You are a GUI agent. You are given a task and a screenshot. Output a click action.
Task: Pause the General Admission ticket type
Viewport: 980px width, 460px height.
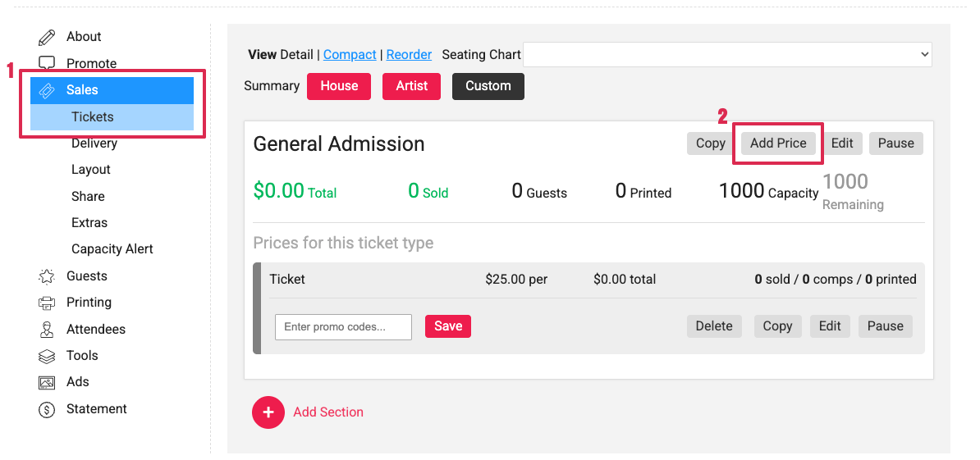tap(895, 143)
